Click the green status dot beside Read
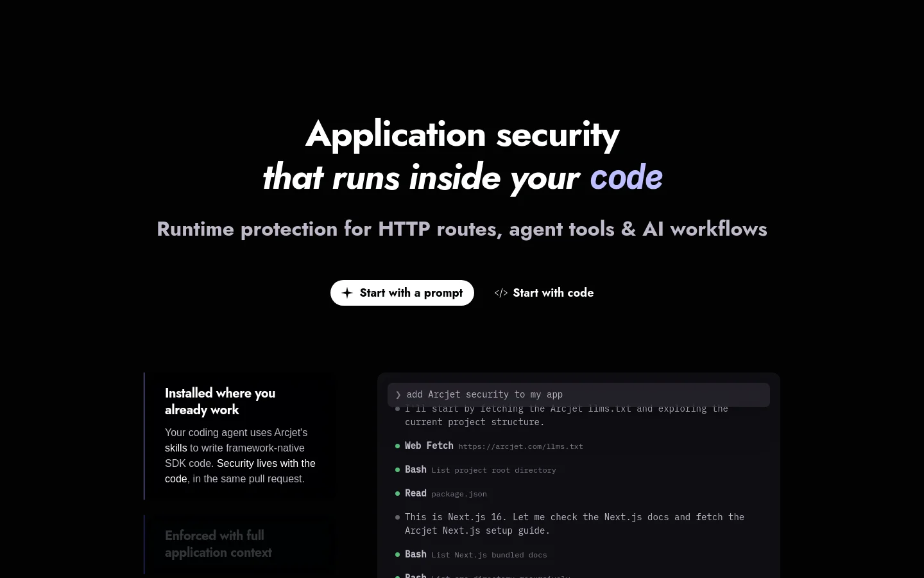This screenshot has height=578, width=924. tap(398, 493)
